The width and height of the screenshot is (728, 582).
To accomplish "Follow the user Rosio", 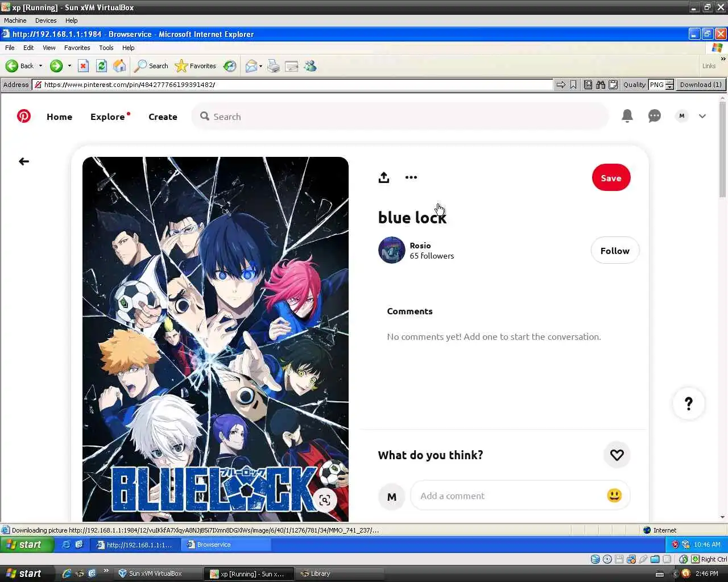I will [615, 251].
